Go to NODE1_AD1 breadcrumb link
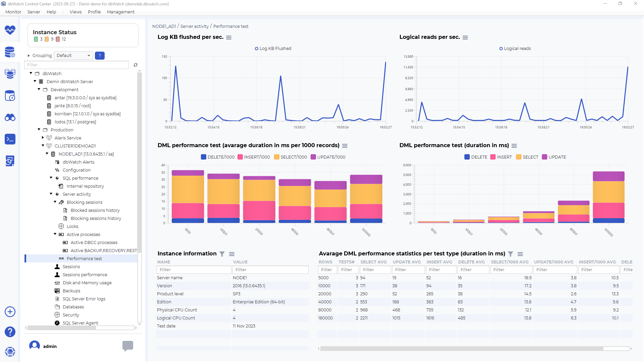 pos(164,26)
